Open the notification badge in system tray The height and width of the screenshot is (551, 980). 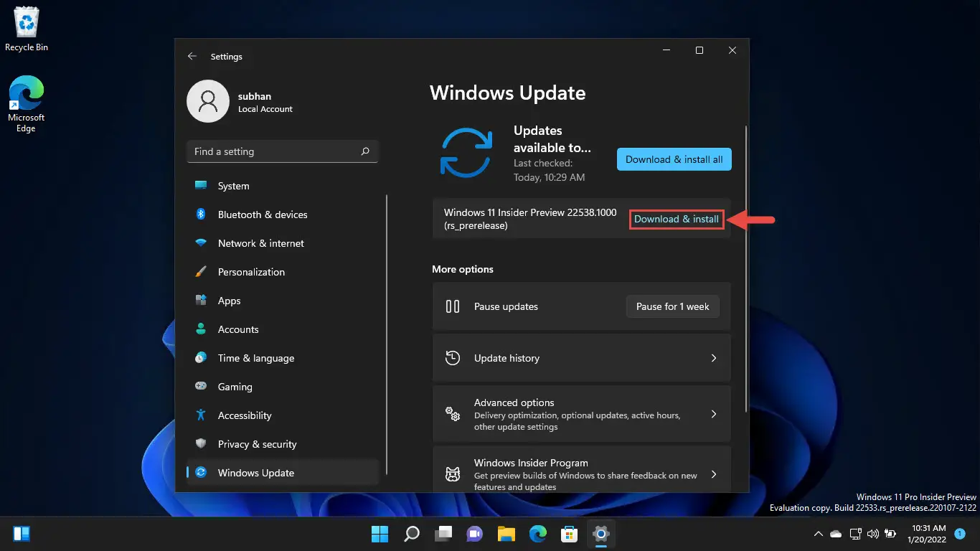pyautogui.click(x=960, y=534)
